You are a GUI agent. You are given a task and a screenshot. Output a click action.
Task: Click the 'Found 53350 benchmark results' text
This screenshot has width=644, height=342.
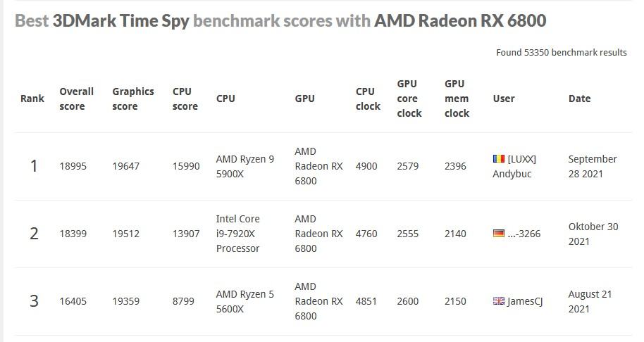pyautogui.click(x=561, y=53)
